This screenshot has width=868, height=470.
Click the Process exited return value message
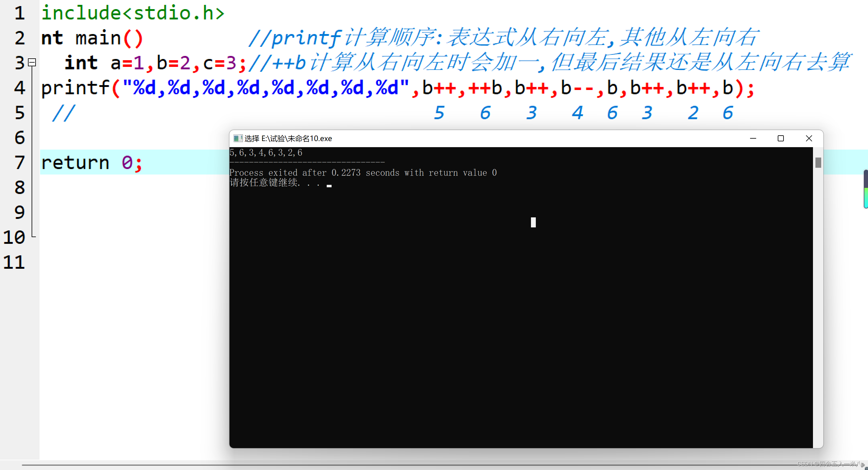(x=363, y=173)
